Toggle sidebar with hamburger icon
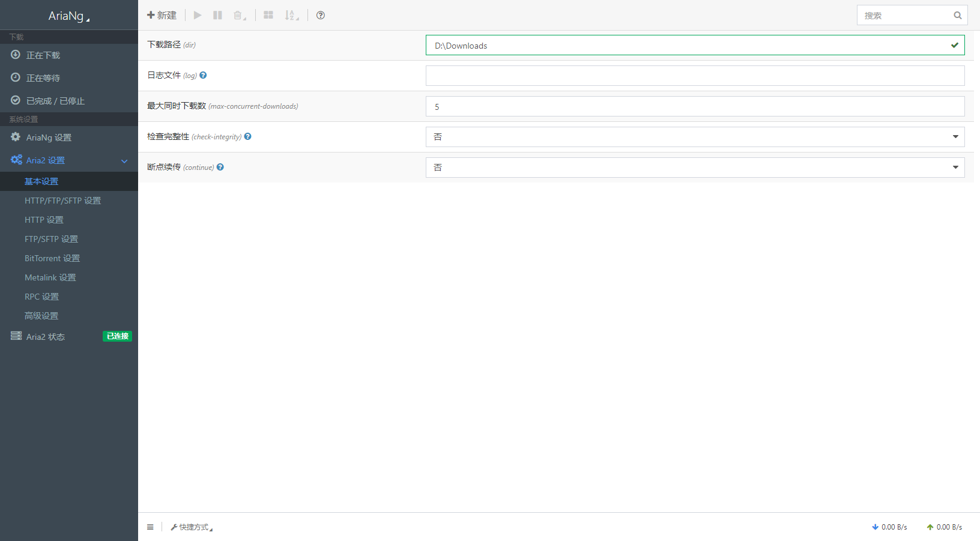 pyautogui.click(x=150, y=527)
